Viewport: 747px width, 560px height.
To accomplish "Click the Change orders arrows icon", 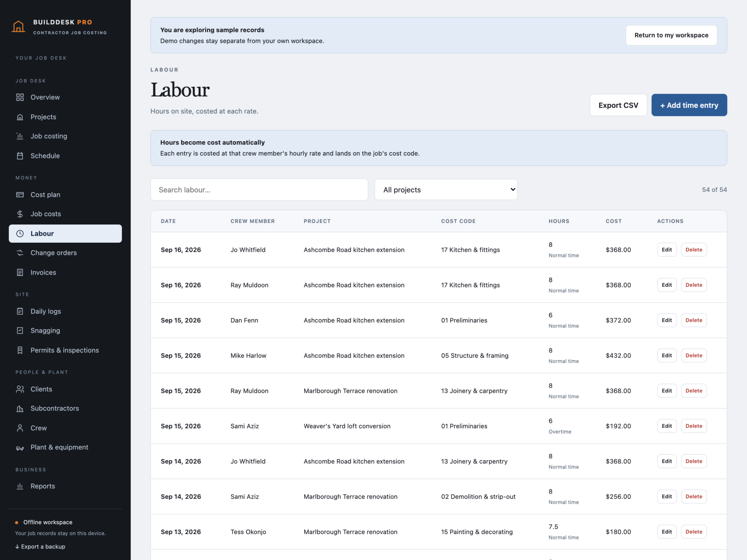I will pyautogui.click(x=20, y=253).
